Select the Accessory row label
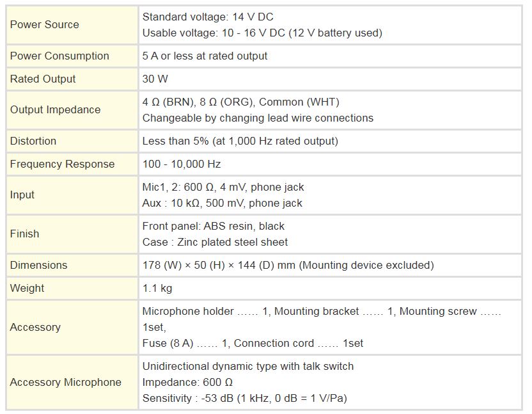Viewport: 532px width, 414px height. pos(35,327)
